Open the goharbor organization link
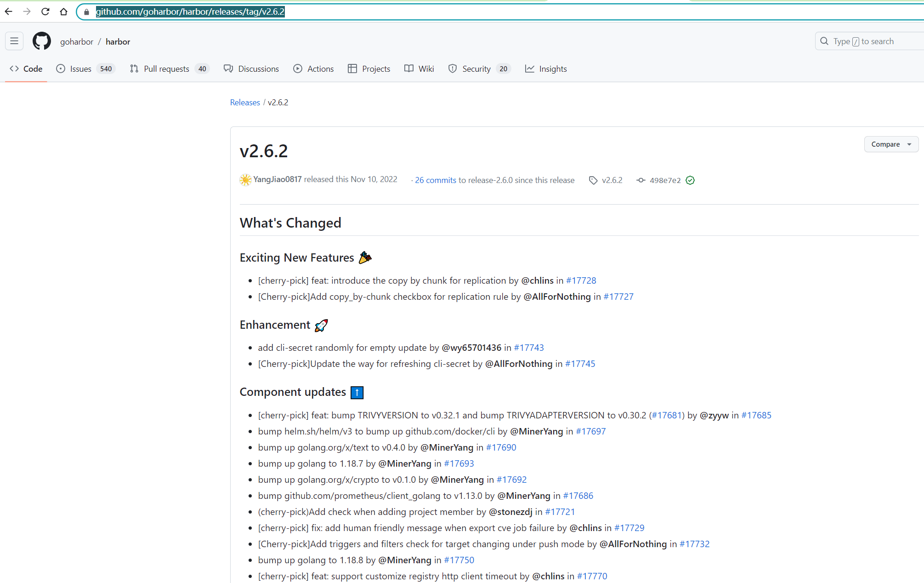The width and height of the screenshot is (924, 583). [x=77, y=42]
